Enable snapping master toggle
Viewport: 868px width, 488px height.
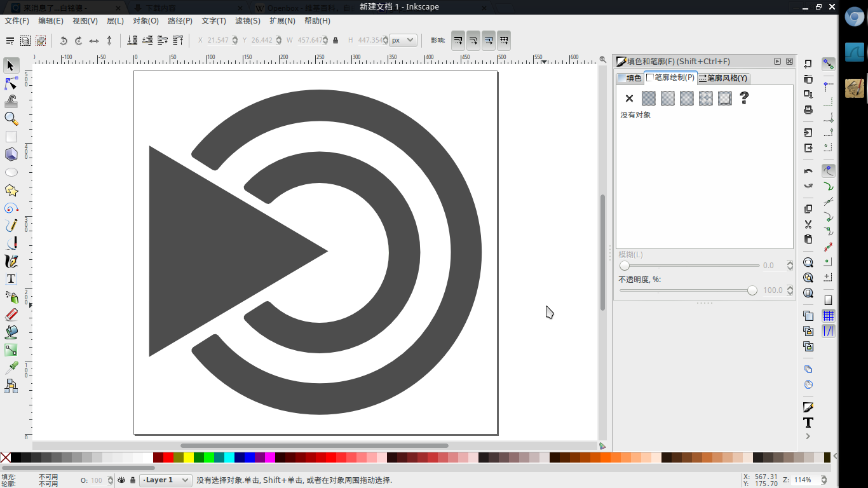point(828,64)
